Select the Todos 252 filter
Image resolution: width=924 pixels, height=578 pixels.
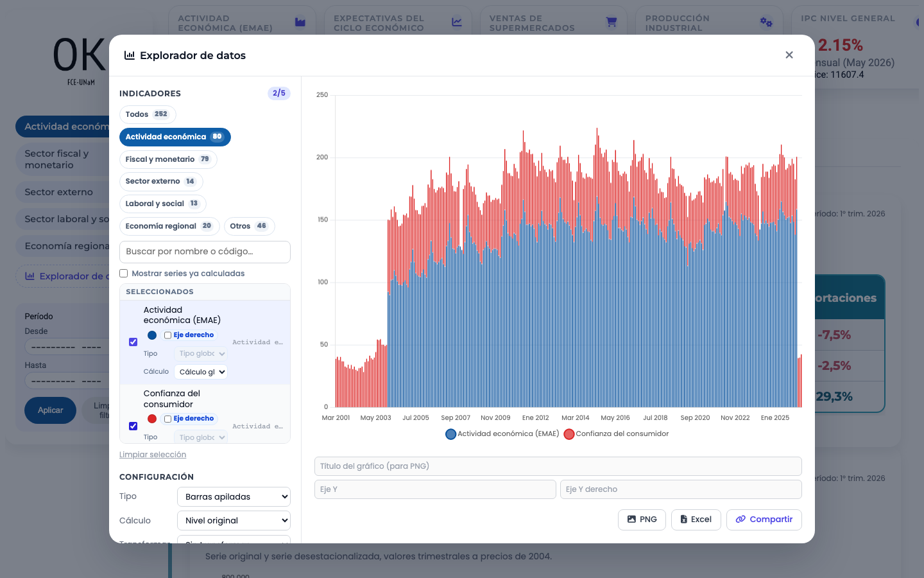(x=148, y=114)
